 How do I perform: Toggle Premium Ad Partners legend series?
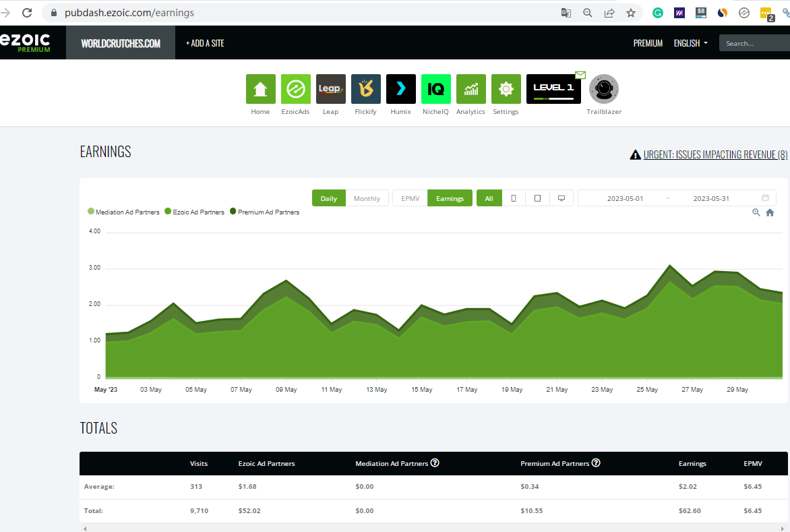pos(264,212)
